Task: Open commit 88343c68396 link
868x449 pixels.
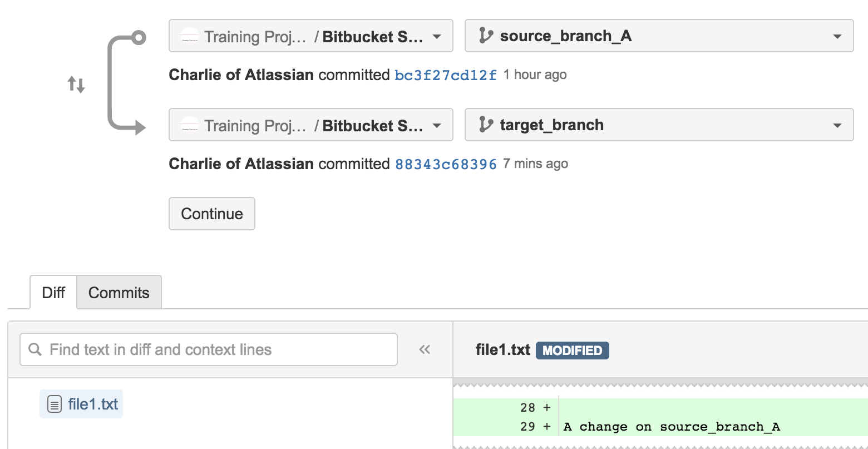Action: coord(446,164)
